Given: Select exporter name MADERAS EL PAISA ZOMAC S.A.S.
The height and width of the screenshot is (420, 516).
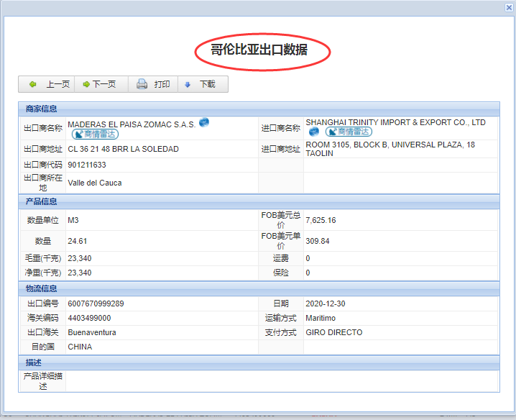Looking at the screenshot, I should point(132,124).
